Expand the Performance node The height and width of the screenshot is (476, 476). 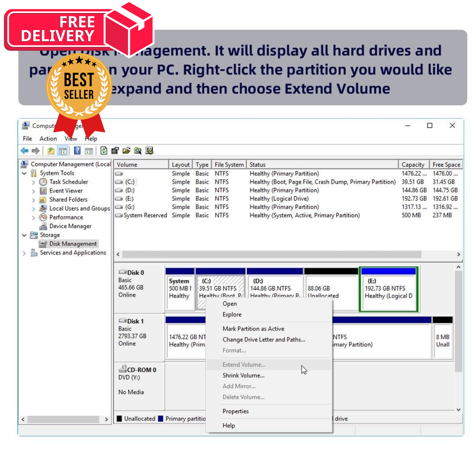(x=34, y=218)
